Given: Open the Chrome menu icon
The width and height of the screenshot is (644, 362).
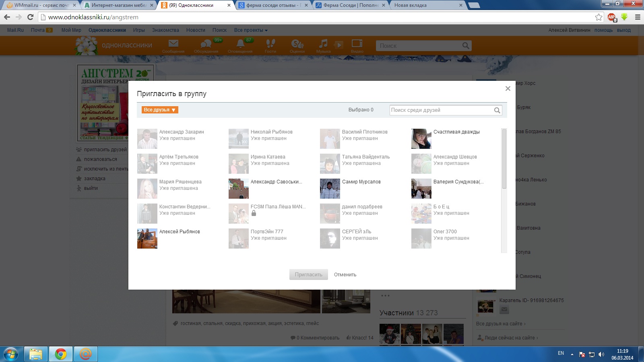Looking at the screenshot, I should click(x=638, y=17).
